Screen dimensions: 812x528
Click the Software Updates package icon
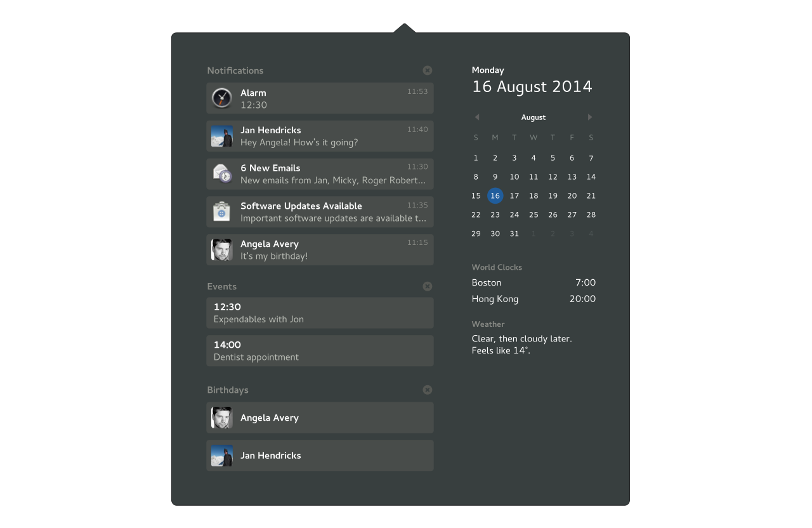222,212
